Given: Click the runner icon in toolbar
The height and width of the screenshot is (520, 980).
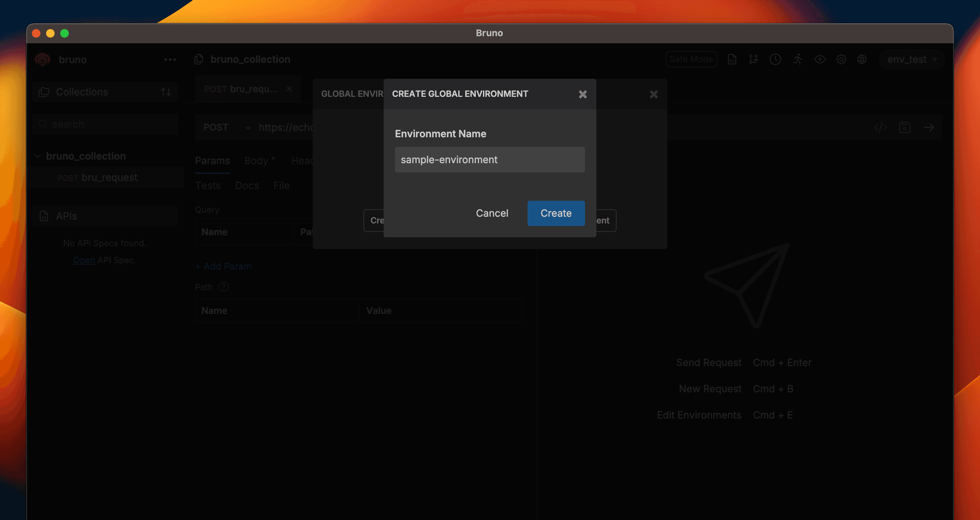Looking at the screenshot, I should click(x=797, y=59).
